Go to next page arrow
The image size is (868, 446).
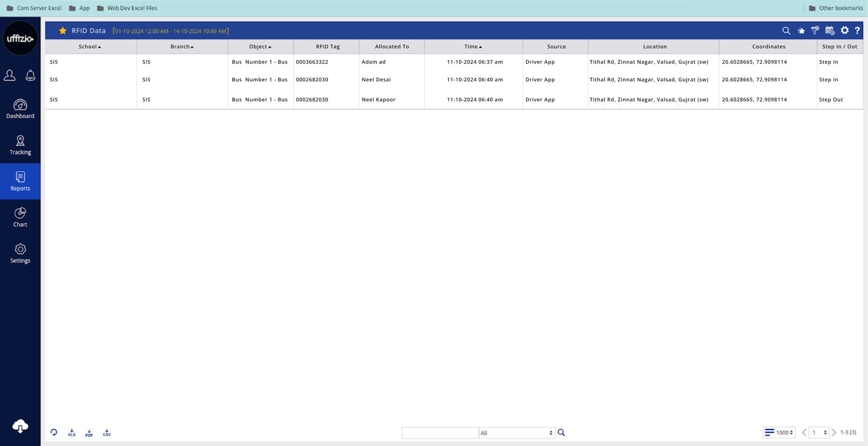[834, 433]
